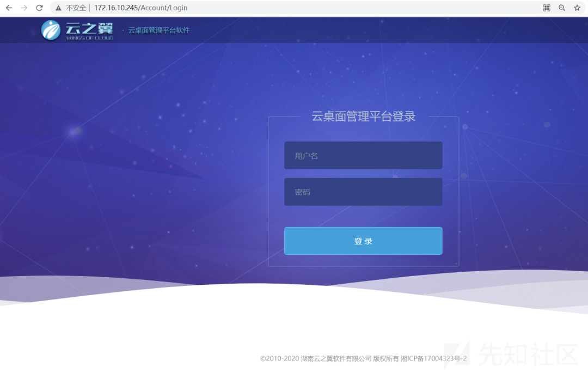The width and height of the screenshot is (588, 373).
Task: Focus the 密码 password field
Action: coord(363,192)
